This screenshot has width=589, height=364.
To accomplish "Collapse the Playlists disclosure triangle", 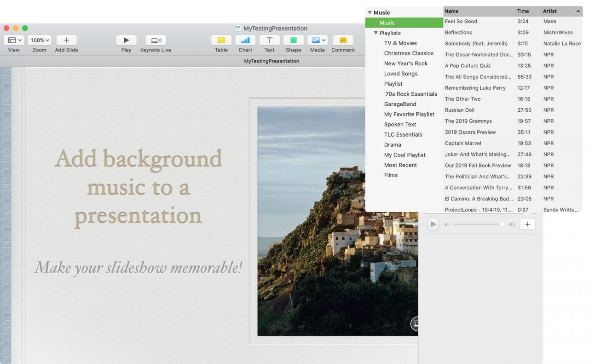I will (376, 33).
